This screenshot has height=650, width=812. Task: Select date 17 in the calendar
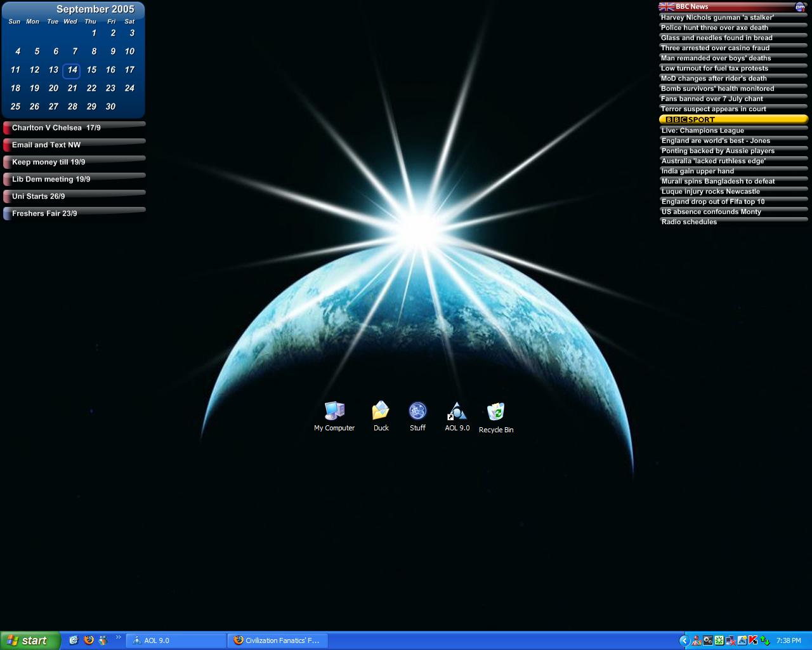[129, 70]
